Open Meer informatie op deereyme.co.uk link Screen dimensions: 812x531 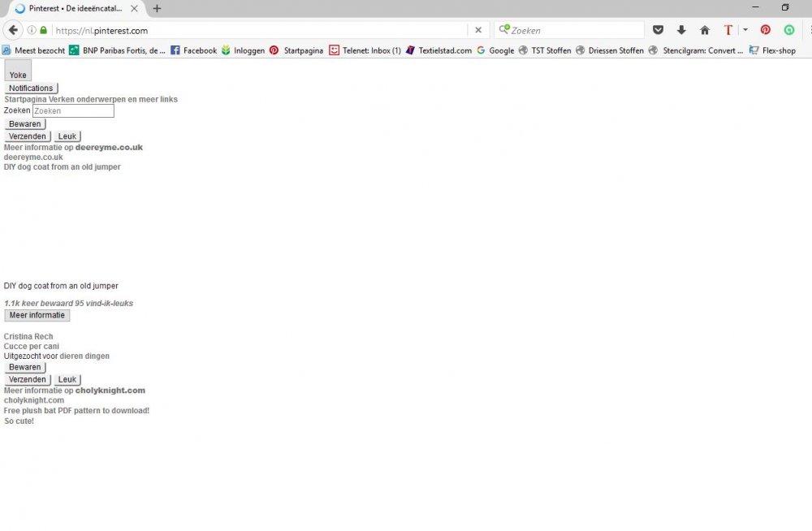point(73,147)
